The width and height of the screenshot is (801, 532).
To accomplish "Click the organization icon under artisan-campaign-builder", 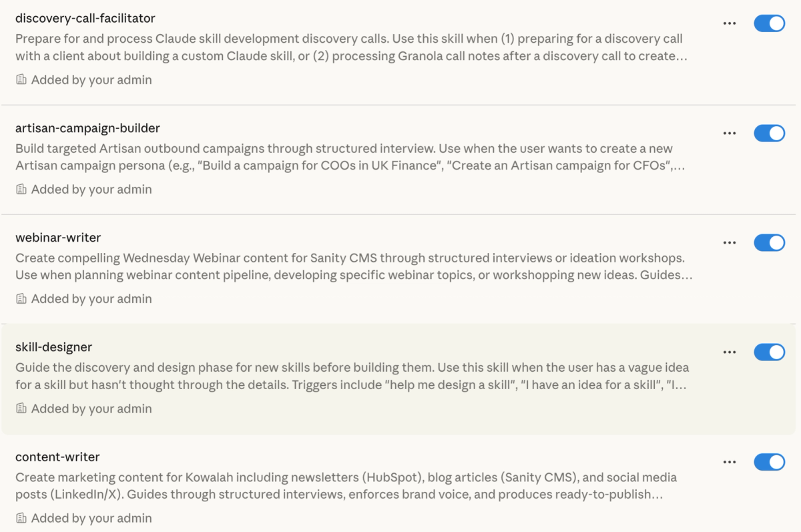I will (x=21, y=189).
